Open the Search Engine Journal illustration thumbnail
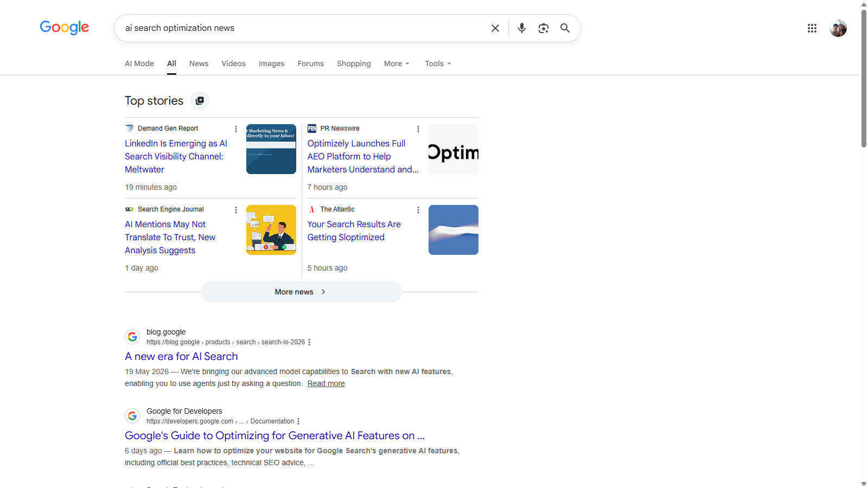The height and width of the screenshot is (488, 868). click(x=271, y=230)
